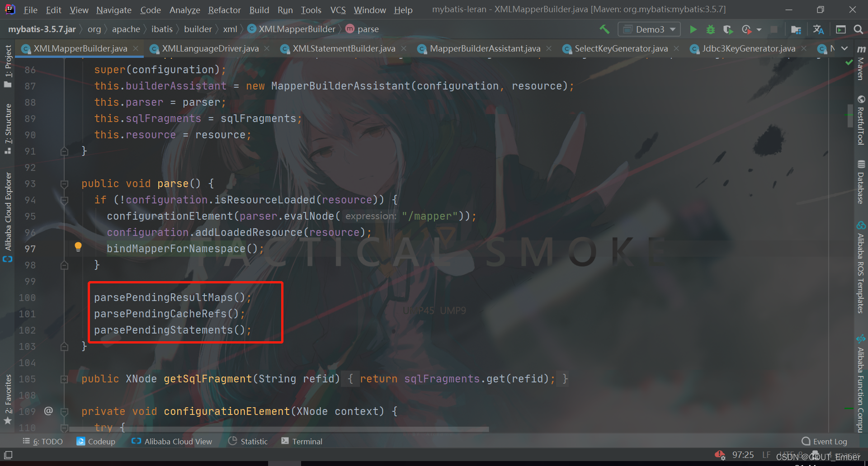Click the horizontal editor scrollbar
The height and width of the screenshot is (466, 868).
tap(279, 429)
